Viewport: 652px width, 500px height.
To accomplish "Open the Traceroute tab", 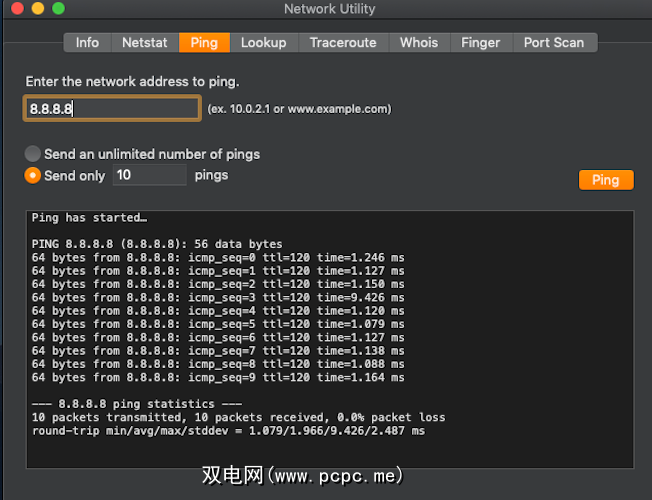I will (343, 42).
